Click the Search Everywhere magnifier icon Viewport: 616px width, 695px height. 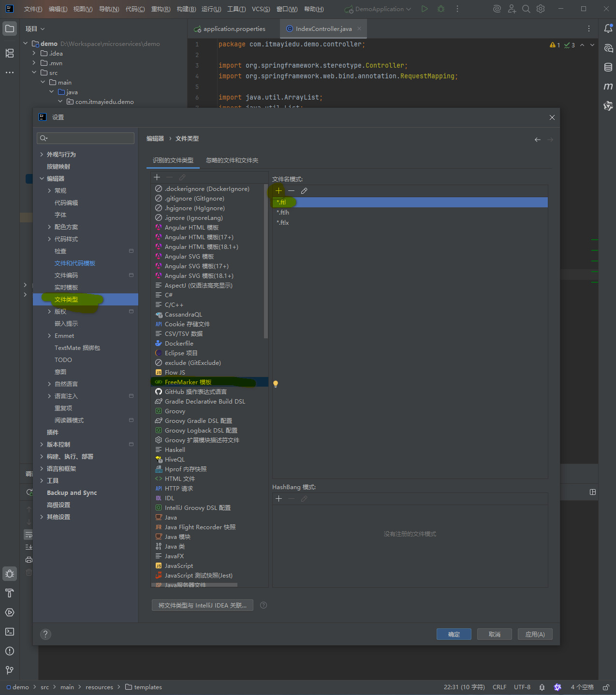point(526,9)
